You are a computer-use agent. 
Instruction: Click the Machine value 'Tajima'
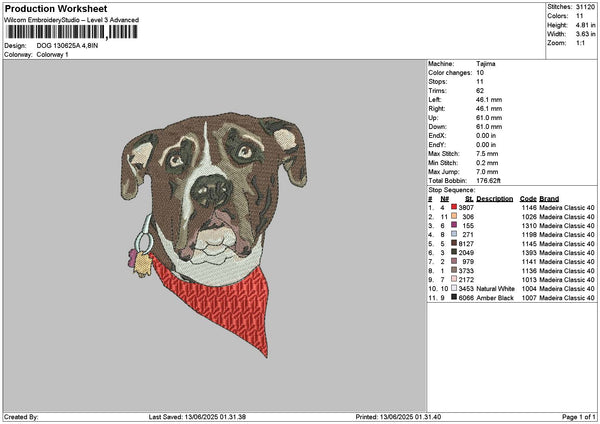click(486, 64)
